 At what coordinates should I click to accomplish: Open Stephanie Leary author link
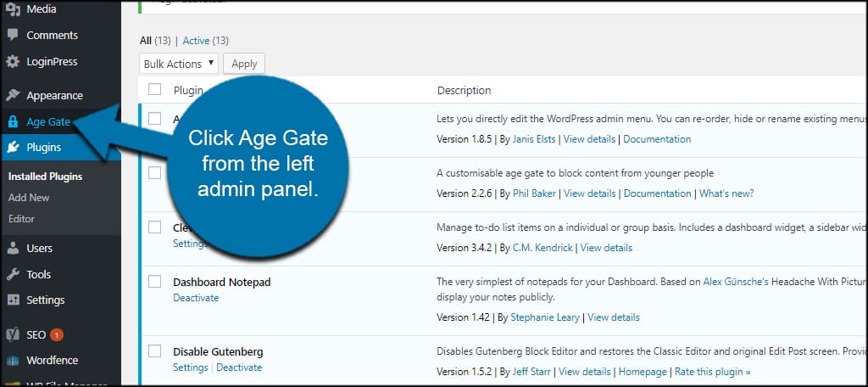tap(545, 317)
